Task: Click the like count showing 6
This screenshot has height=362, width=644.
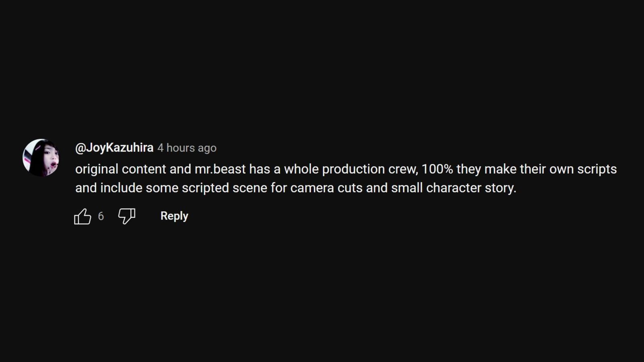Action: 101,216
